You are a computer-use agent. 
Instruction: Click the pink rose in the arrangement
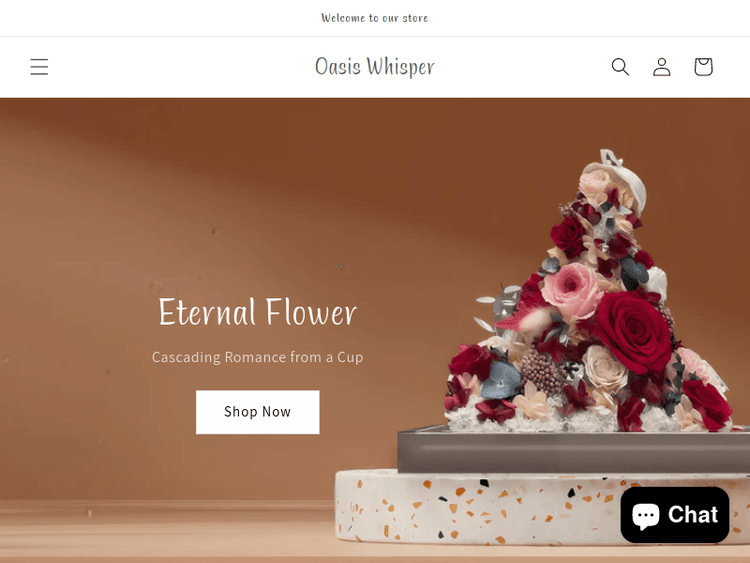pyautogui.click(x=571, y=290)
